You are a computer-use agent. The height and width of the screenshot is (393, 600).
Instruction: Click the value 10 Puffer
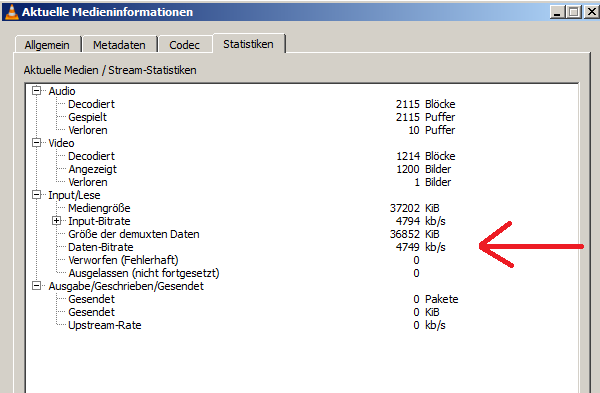(431, 130)
